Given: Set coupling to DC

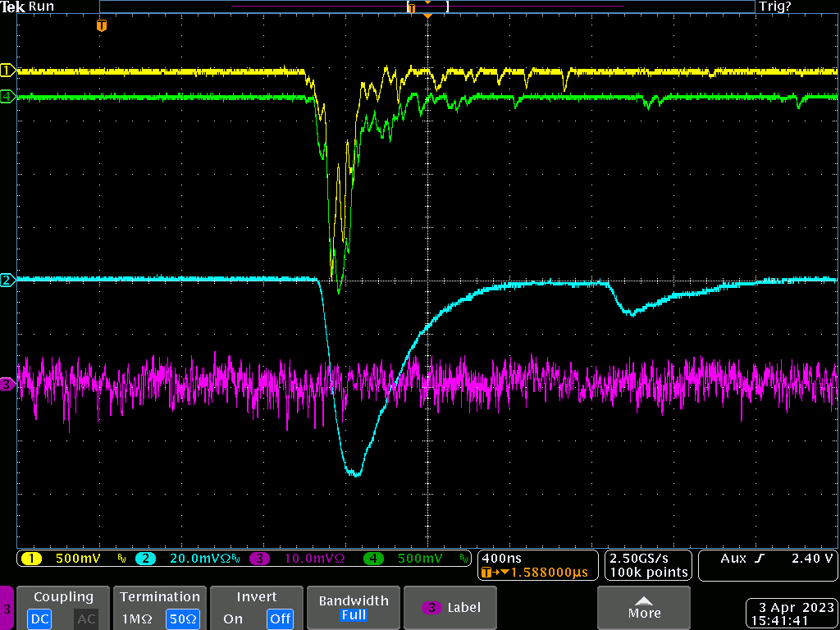Looking at the screenshot, I should coord(39,619).
